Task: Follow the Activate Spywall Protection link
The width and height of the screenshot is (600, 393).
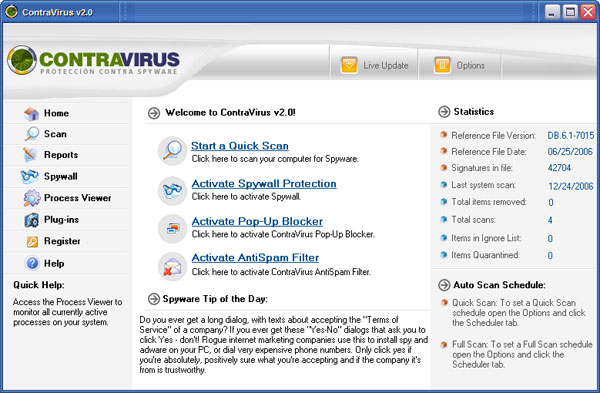Action: [x=264, y=184]
